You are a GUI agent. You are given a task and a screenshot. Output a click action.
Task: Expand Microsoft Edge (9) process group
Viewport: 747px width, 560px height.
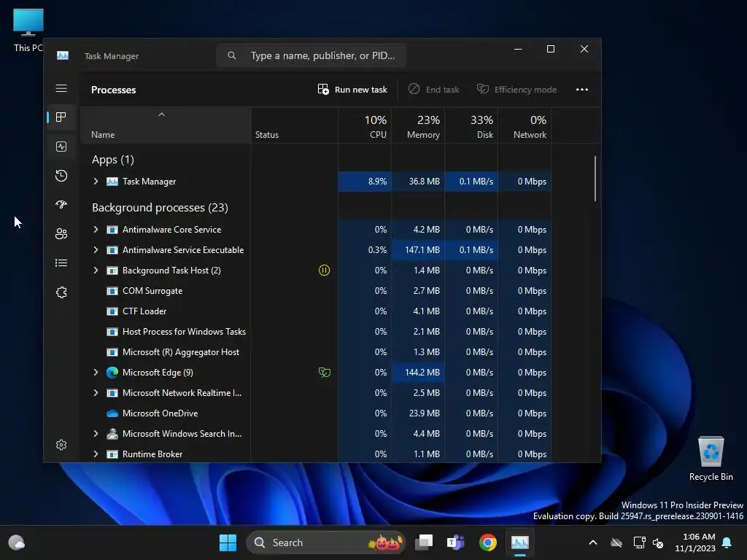(96, 373)
